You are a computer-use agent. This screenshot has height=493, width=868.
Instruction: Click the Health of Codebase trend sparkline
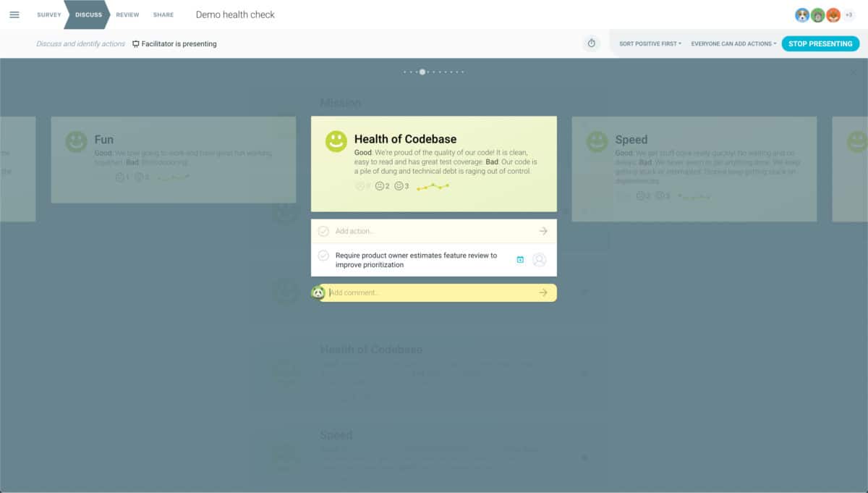click(x=433, y=187)
